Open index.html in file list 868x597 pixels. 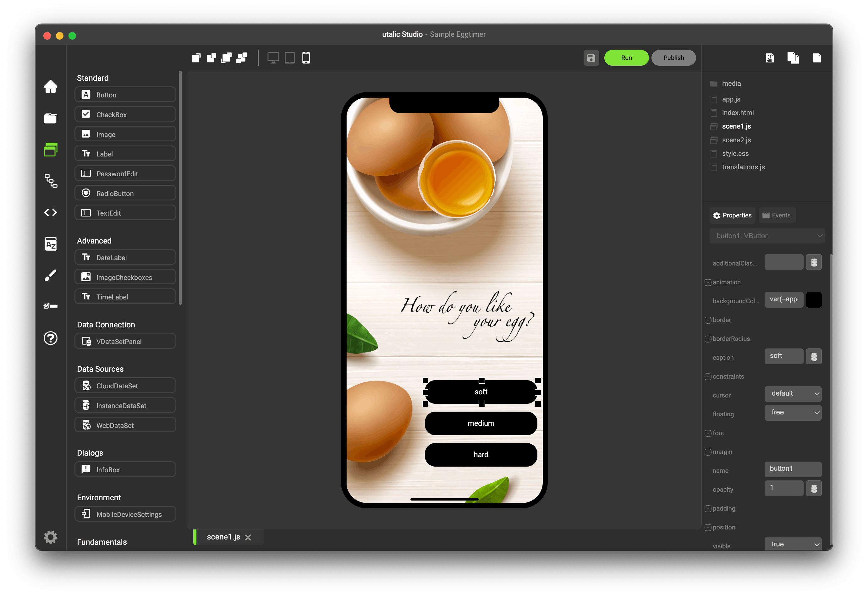coord(732,112)
